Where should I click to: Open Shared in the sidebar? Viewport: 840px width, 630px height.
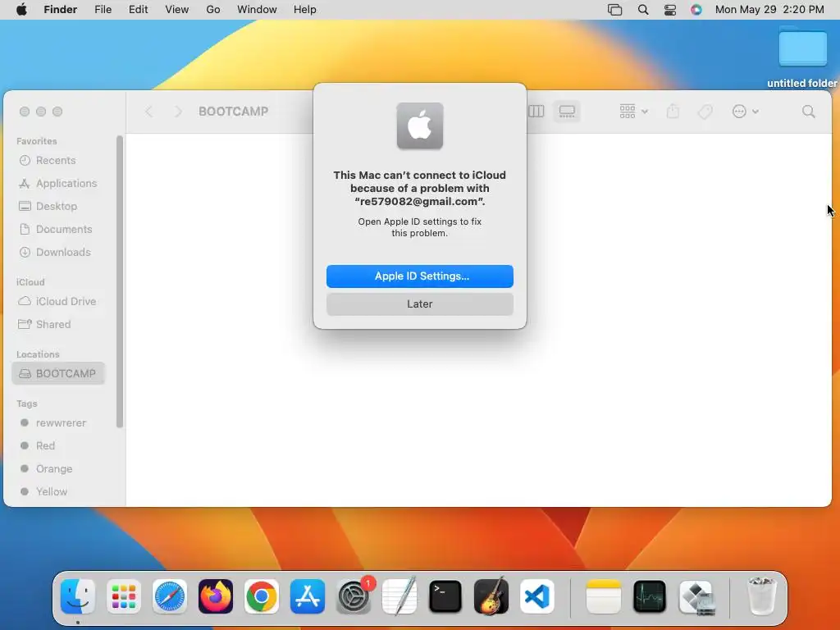pyautogui.click(x=58, y=324)
